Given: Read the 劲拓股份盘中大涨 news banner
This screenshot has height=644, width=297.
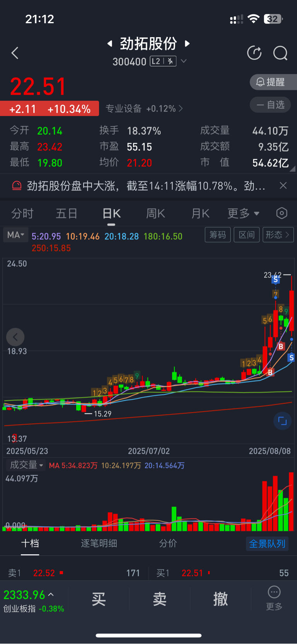Looking at the screenshot, I should (x=146, y=186).
